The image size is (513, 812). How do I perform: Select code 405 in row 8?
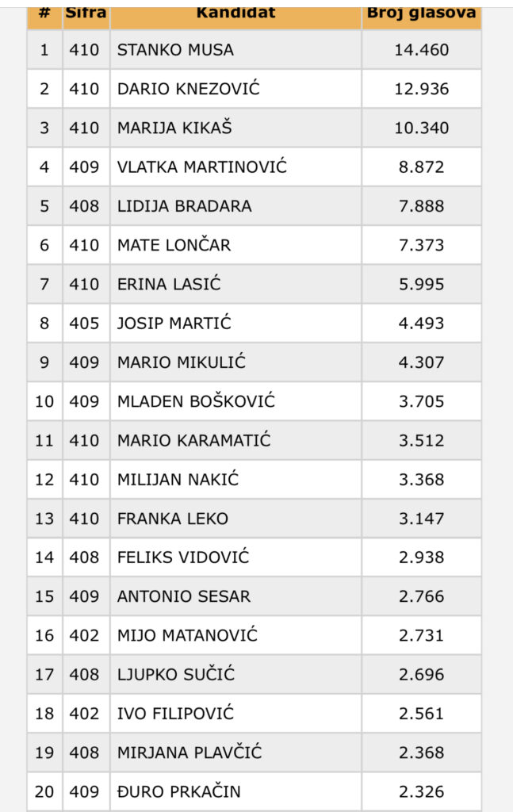pyautogui.click(x=84, y=324)
